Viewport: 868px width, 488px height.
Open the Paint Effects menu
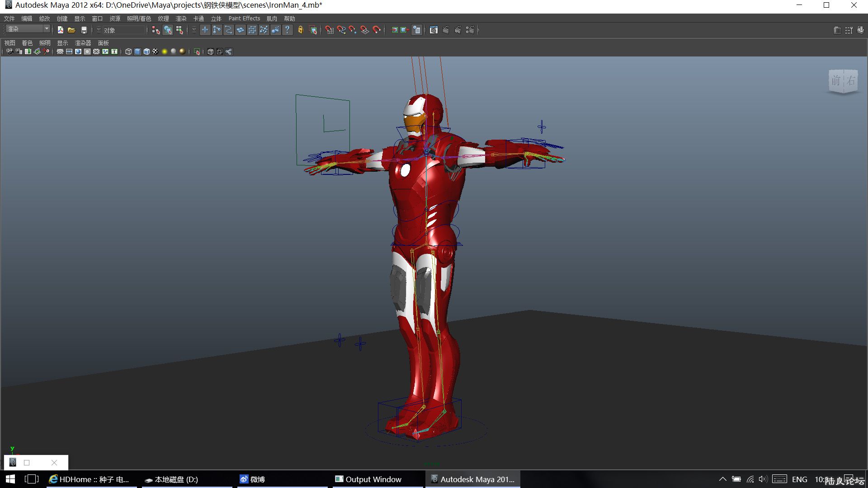(x=244, y=19)
